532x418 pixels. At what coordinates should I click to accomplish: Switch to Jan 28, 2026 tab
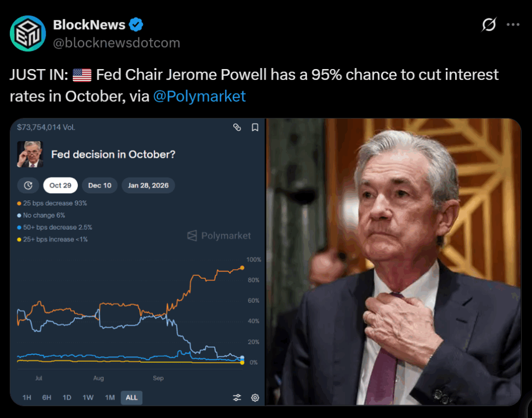click(148, 185)
